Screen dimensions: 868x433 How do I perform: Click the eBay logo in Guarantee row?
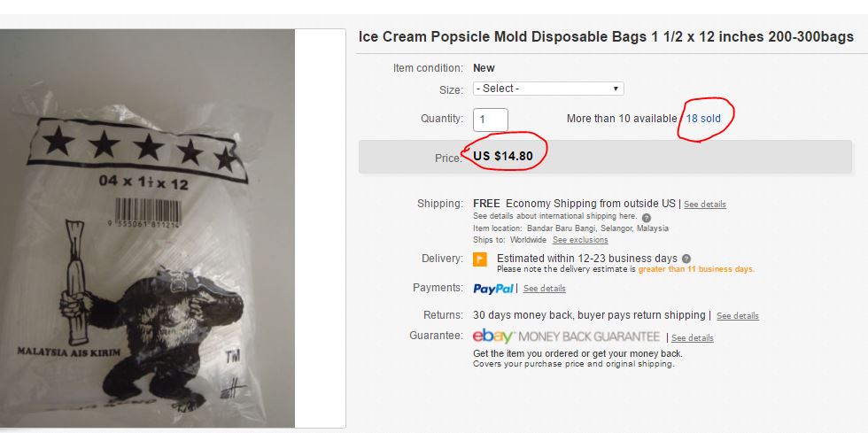493,336
